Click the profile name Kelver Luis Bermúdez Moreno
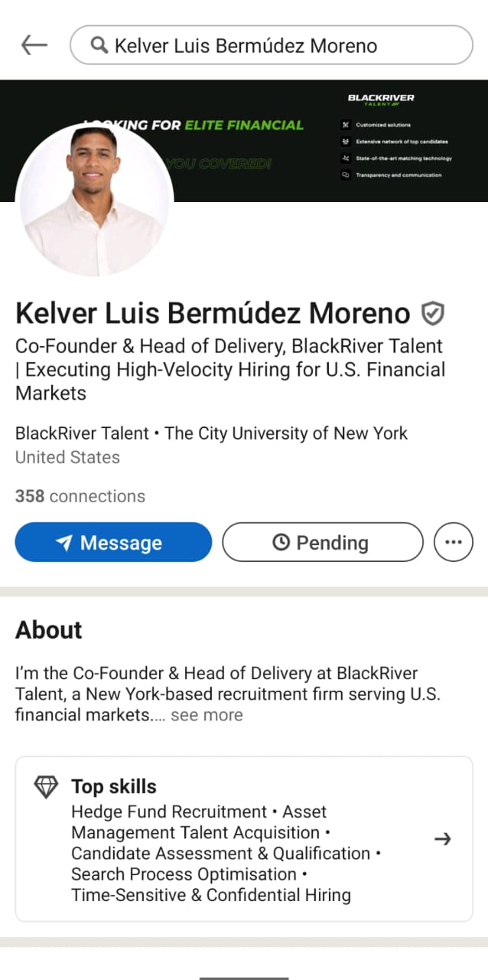This screenshot has height=980, width=488. [x=213, y=313]
